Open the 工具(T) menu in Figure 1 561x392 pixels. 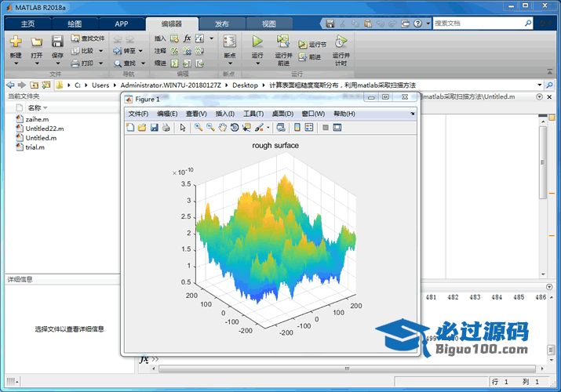coord(253,114)
